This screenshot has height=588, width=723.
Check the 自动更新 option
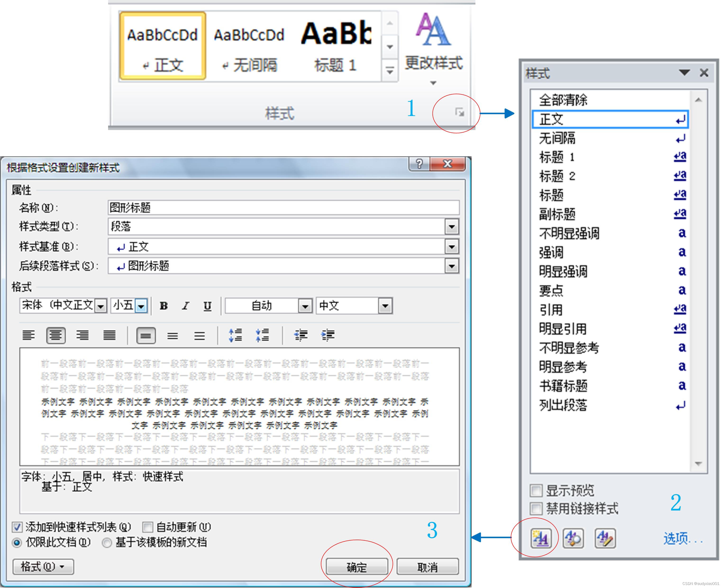pos(147,527)
